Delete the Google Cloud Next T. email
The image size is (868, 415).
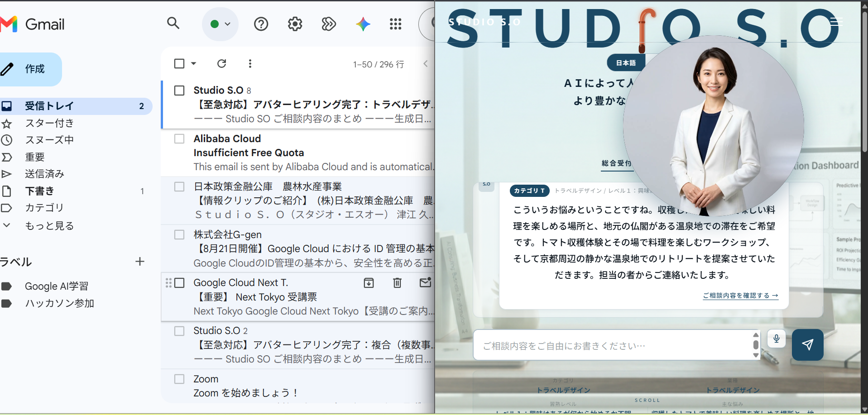(x=397, y=283)
